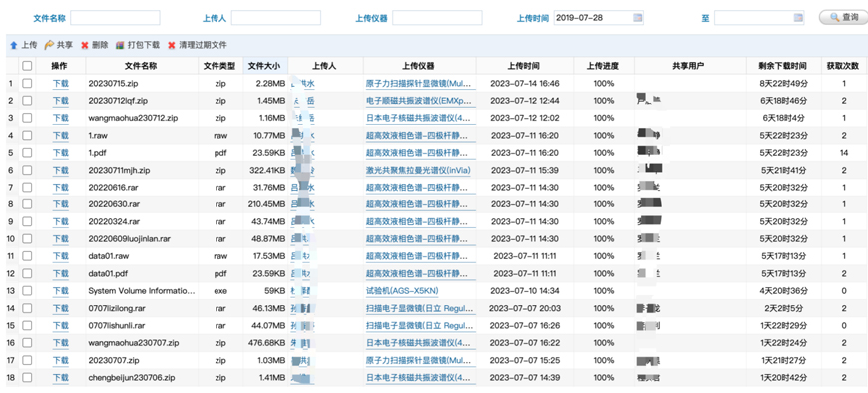Click size cell 476.68KB
Screen dimensions: 868x393
[266, 343]
